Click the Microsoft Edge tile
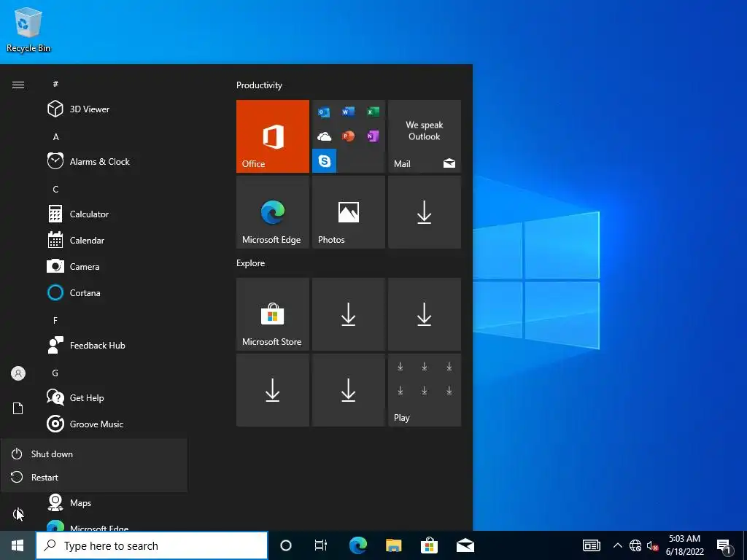Screen dimensions: 747x560 click(x=273, y=212)
